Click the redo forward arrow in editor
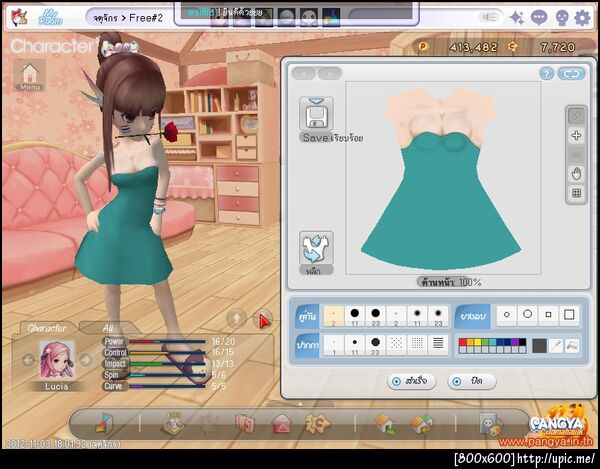600x469 pixels. [330, 73]
